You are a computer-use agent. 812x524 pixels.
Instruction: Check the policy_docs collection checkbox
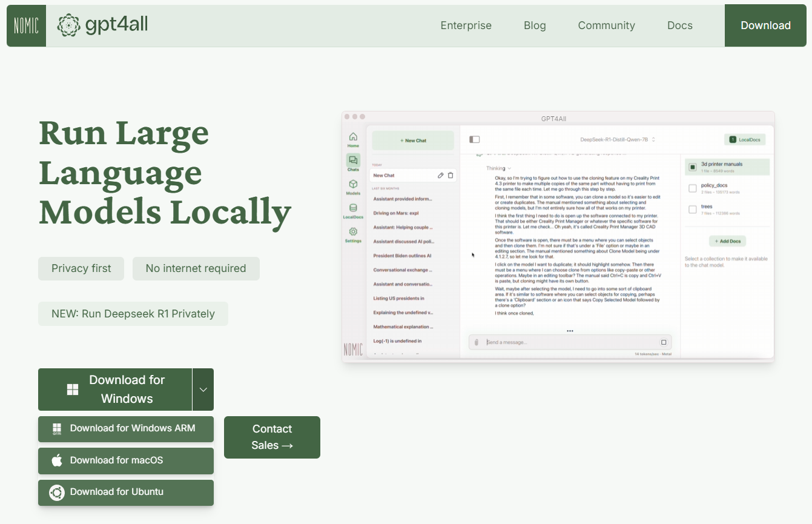(693, 188)
